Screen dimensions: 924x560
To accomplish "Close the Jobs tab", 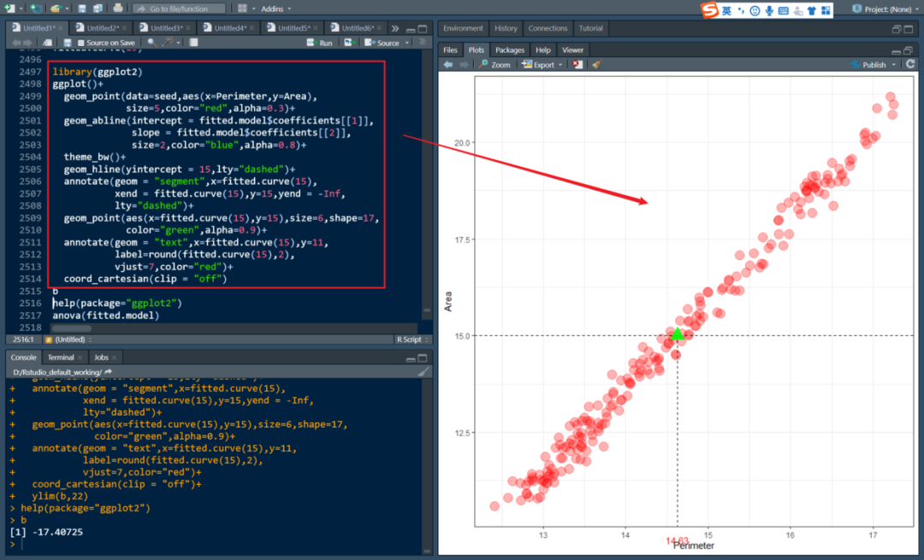I will (115, 357).
